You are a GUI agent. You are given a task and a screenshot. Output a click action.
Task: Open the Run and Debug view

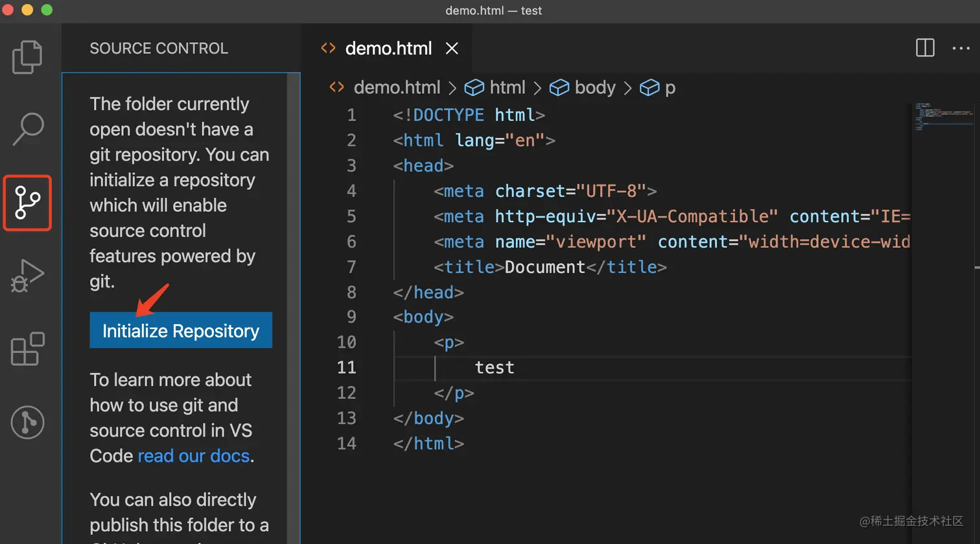coord(27,276)
